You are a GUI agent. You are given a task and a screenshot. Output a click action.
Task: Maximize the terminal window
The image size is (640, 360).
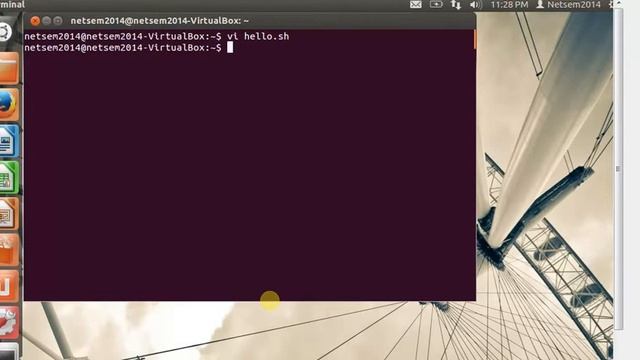point(58,21)
